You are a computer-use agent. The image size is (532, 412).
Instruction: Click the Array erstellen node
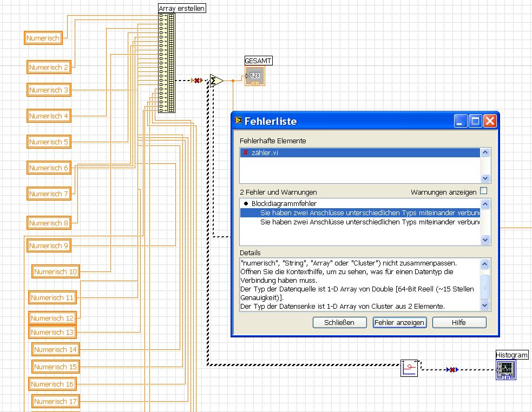coord(167,63)
